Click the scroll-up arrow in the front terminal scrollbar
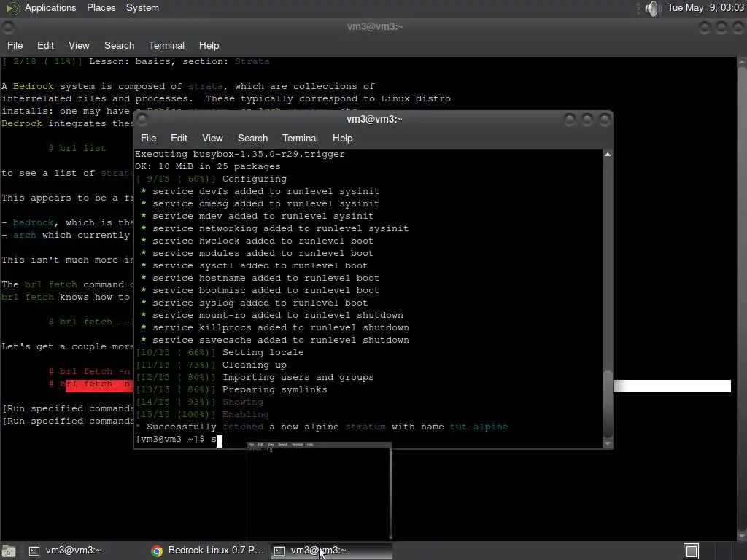747x560 pixels. (x=608, y=155)
